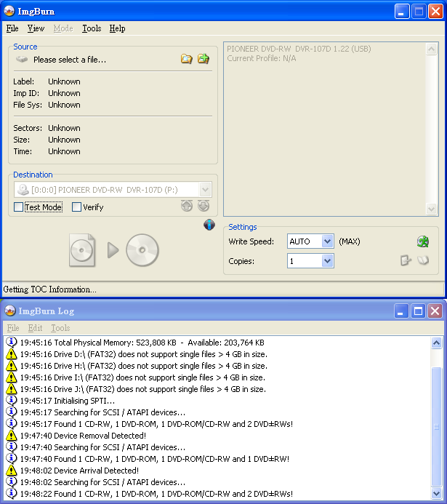Click 'Please select a file...' text
This screenshot has height=504, width=447.
coord(70,60)
